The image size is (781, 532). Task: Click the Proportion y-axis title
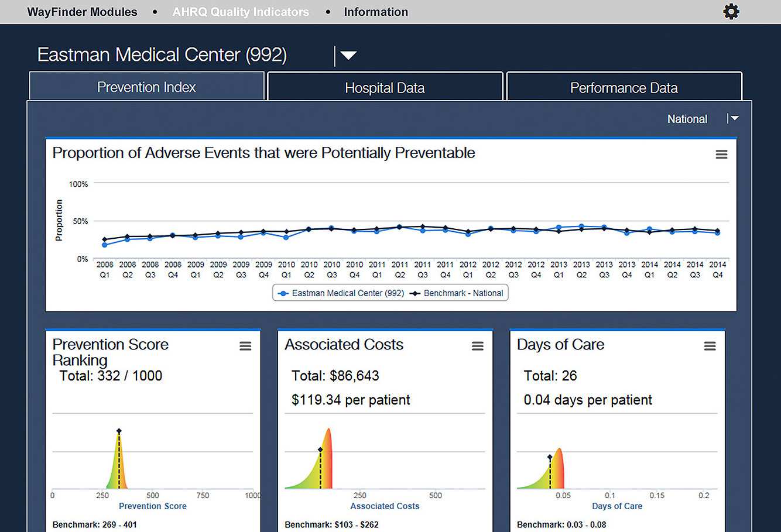(x=59, y=220)
